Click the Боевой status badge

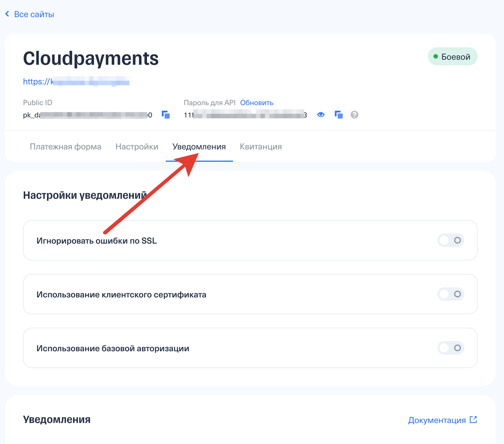tap(453, 57)
